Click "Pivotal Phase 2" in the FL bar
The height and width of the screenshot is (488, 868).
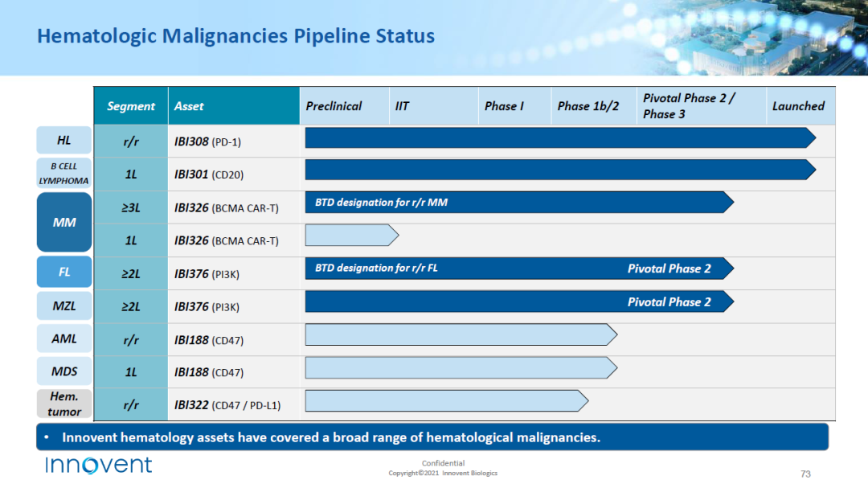(x=669, y=269)
